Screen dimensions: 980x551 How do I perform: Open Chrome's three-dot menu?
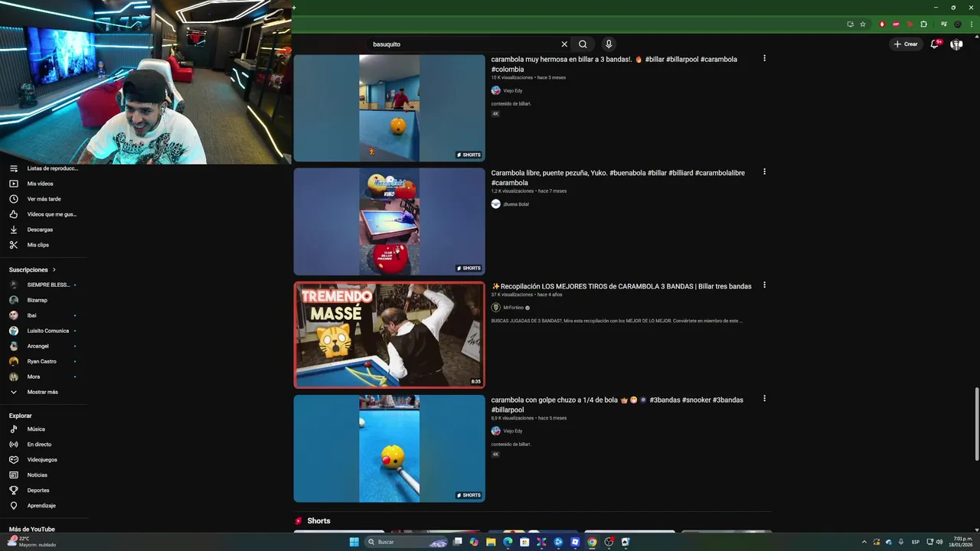click(971, 24)
